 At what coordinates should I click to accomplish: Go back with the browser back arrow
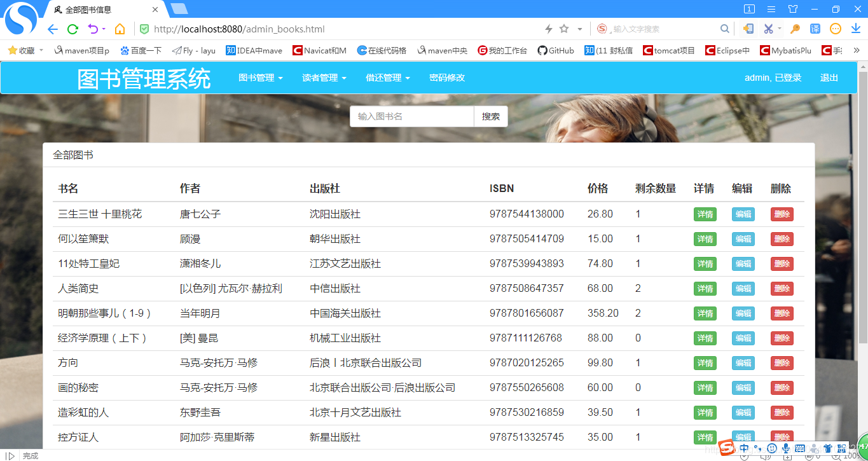point(53,29)
